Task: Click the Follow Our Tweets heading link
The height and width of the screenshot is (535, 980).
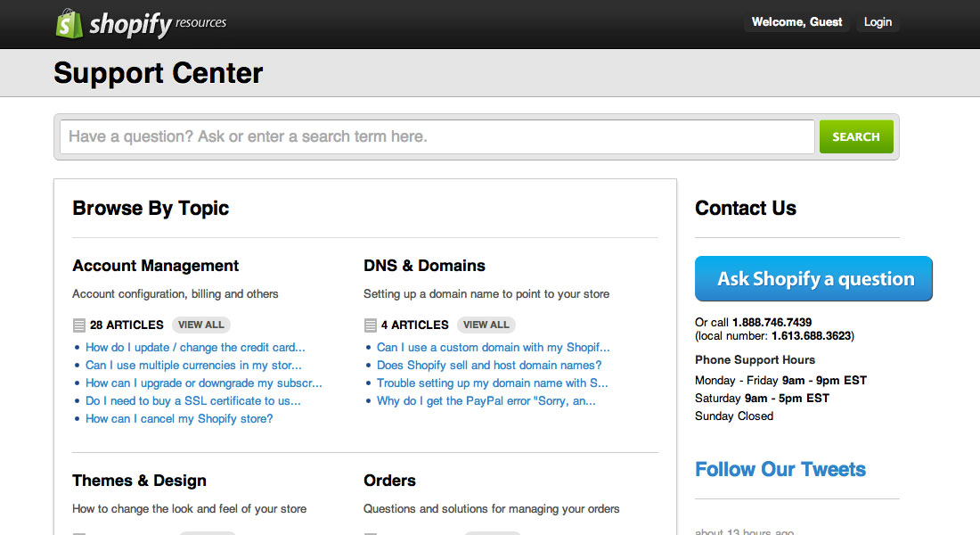Action: click(780, 470)
